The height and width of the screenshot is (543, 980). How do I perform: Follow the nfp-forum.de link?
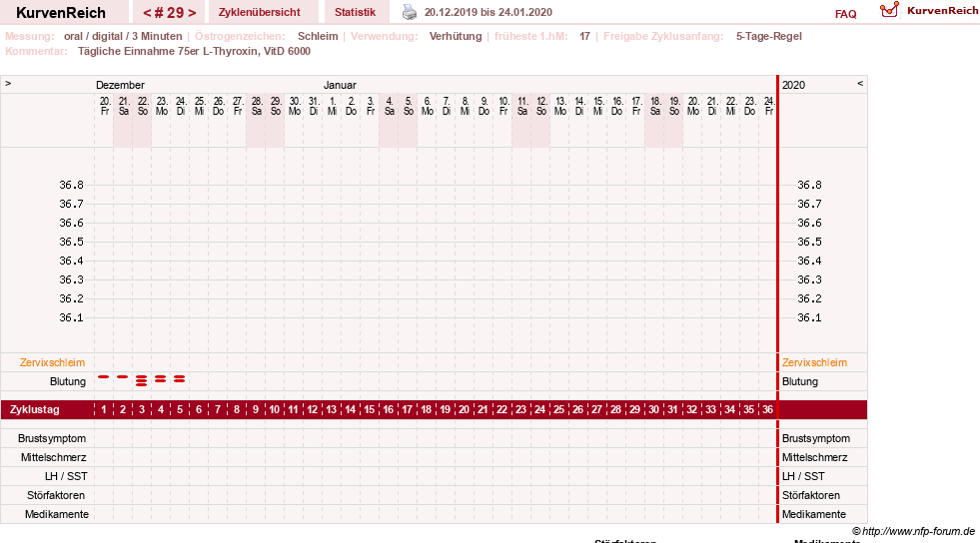click(x=918, y=531)
